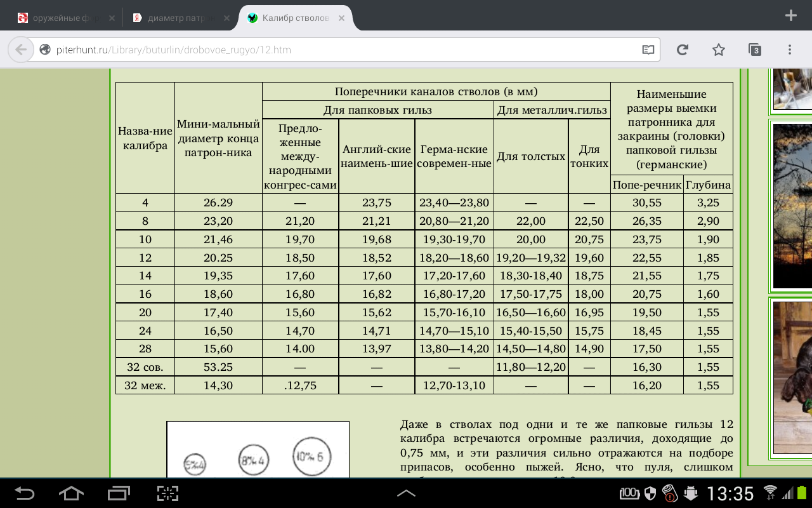This screenshot has height=508, width=812.
Task: Tap the 13:35 clock in status bar
Action: point(730,493)
